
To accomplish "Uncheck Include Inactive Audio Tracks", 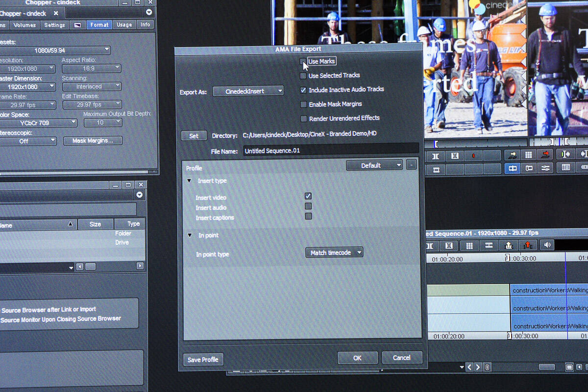I will [303, 90].
